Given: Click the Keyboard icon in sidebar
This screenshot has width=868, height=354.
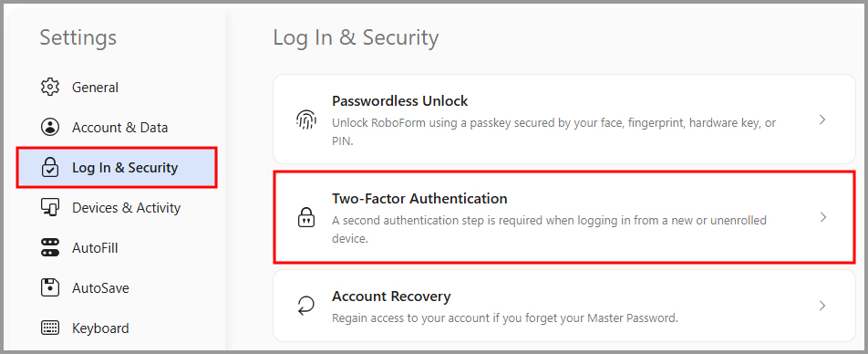Looking at the screenshot, I should (50, 328).
